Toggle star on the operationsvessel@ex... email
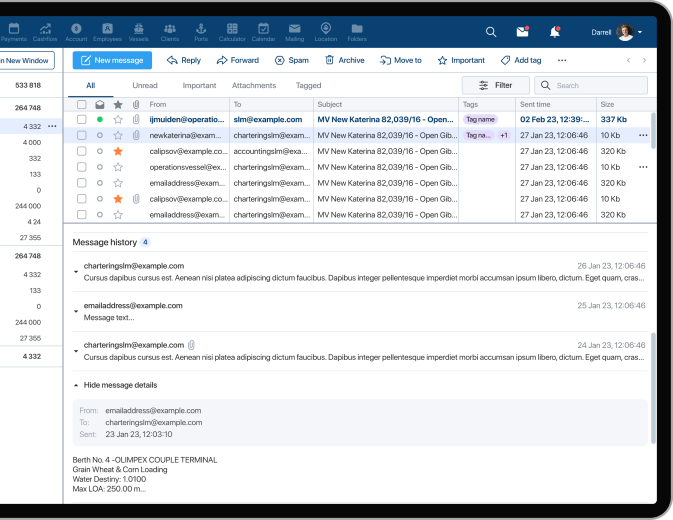 point(118,167)
